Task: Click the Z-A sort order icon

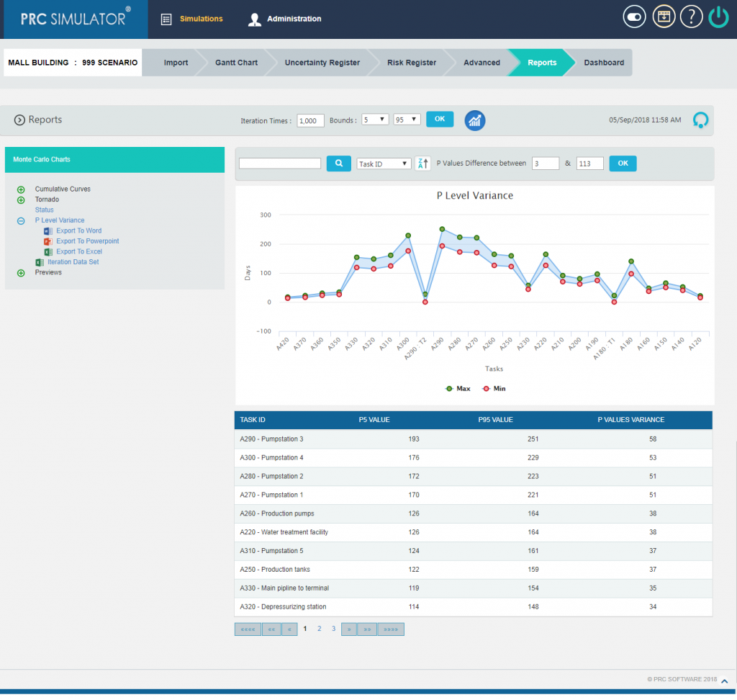Action: click(422, 163)
